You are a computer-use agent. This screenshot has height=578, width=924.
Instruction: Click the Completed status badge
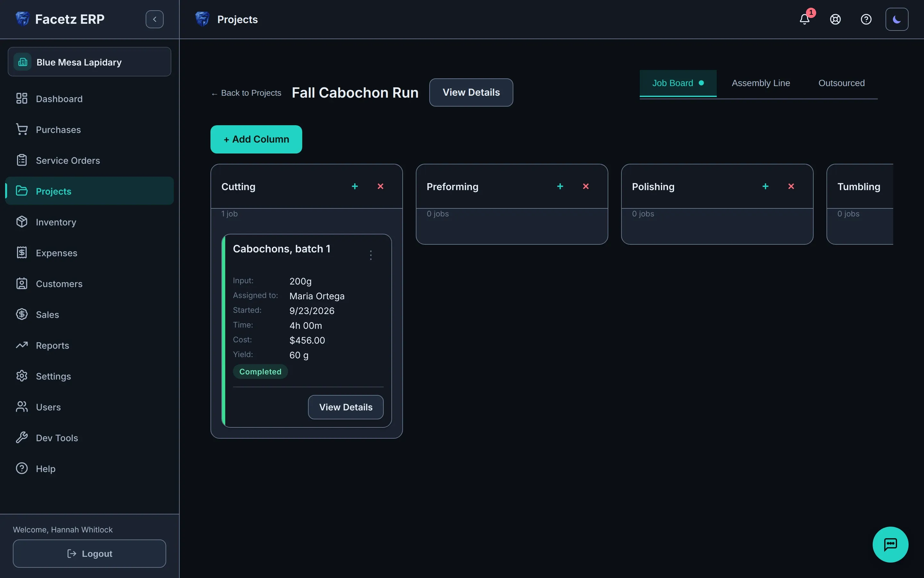click(260, 372)
